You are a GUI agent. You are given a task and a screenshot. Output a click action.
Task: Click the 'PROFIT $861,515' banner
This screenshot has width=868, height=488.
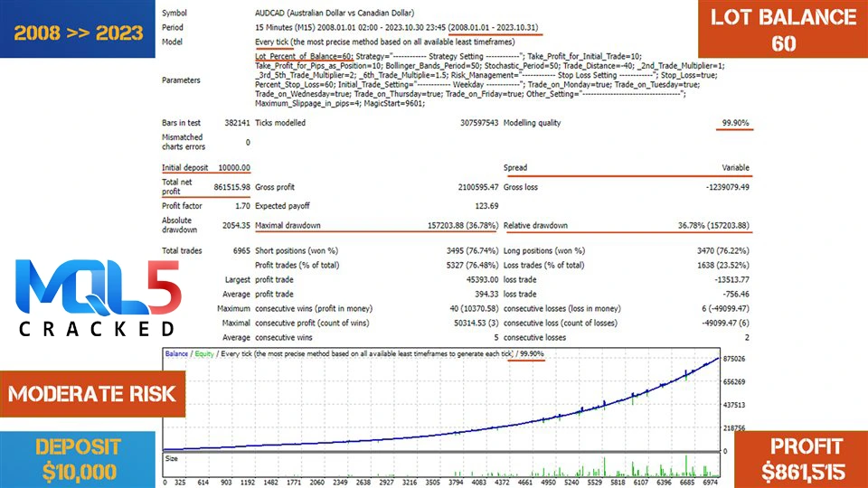tap(801, 459)
